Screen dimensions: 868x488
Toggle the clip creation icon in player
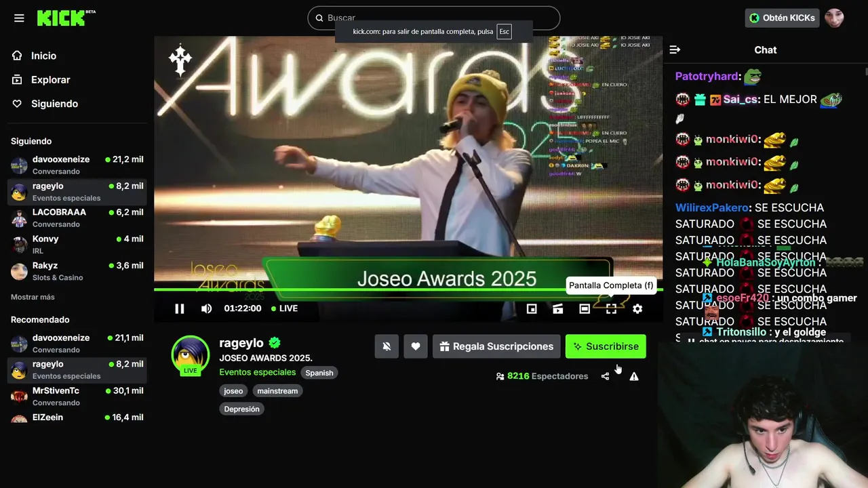pyautogui.click(x=557, y=308)
